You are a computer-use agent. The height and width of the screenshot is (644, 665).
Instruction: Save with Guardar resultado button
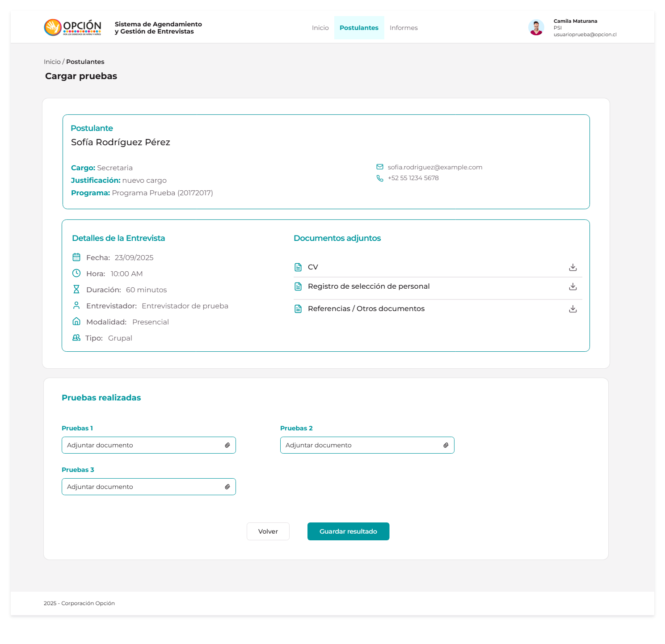[348, 531]
